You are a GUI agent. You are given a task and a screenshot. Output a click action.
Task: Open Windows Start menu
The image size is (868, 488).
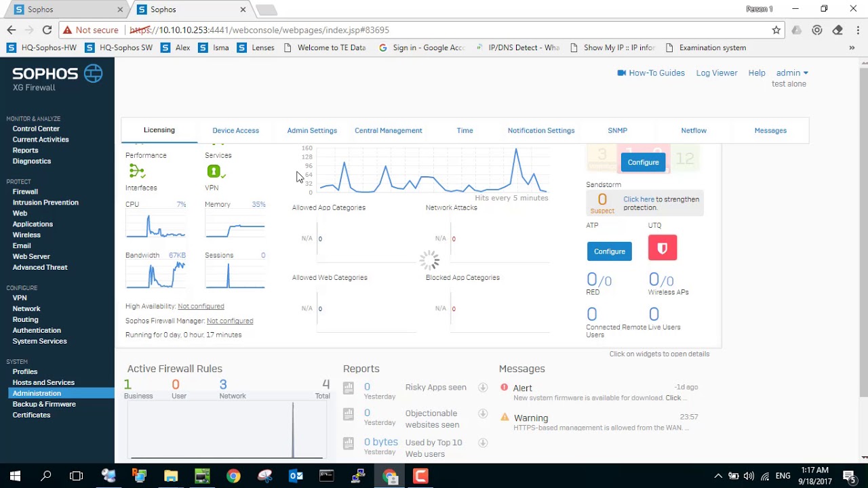click(15, 476)
